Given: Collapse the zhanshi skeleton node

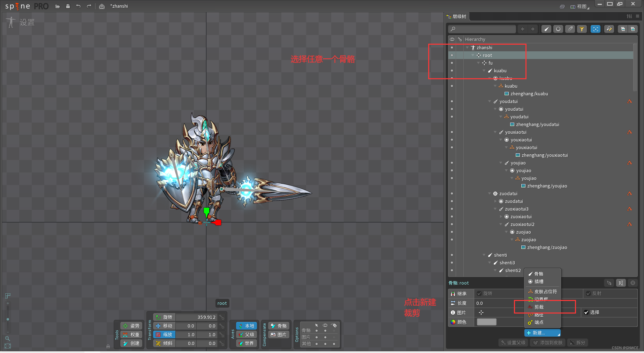Looking at the screenshot, I should (467, 47).
